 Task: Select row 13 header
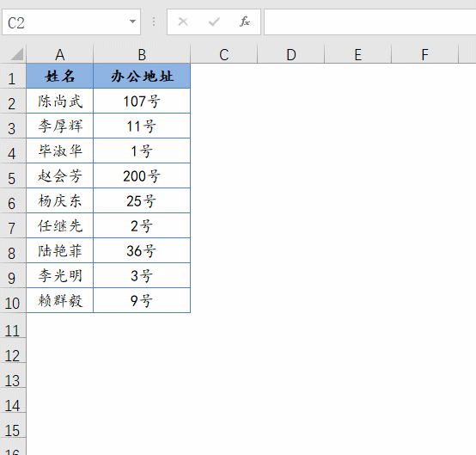[13, 375]
